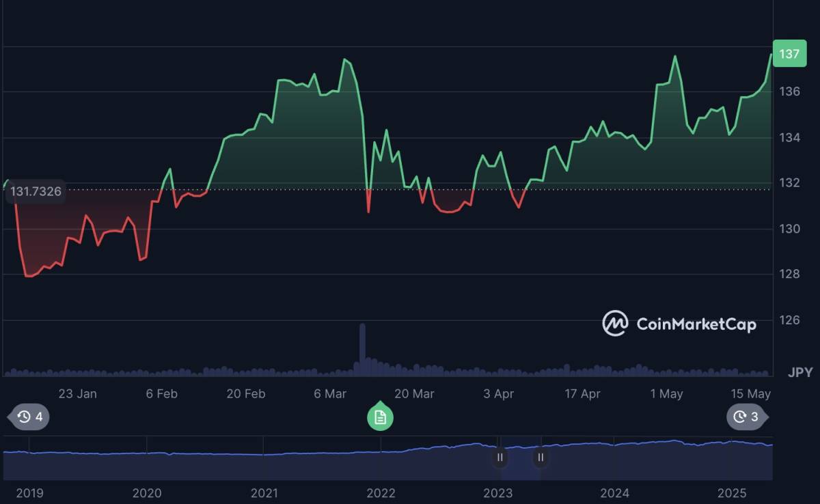Viewport: 820px width, 504px height.
Task: Click the green 137 current price tag
Action: click(x=789, y=54)
